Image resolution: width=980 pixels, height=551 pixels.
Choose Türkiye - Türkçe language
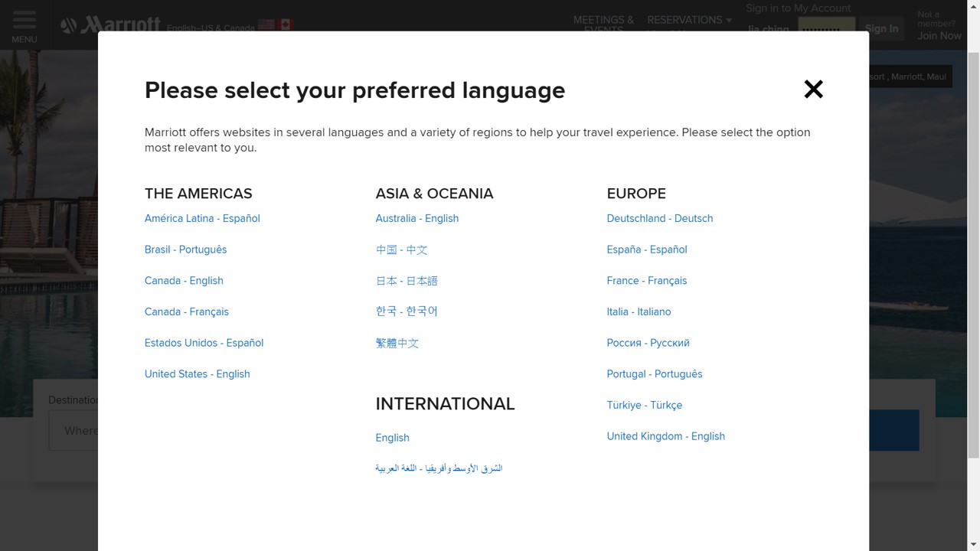coord(644,405)
